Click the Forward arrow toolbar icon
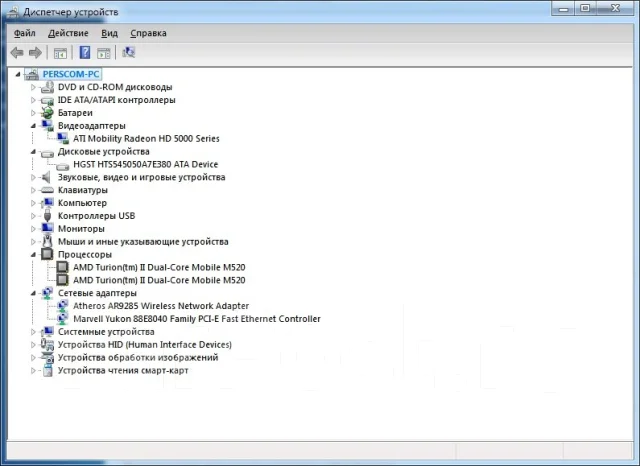Image resolution: width=640 pixels, height=466 pixels. click(x=35, y=52)
